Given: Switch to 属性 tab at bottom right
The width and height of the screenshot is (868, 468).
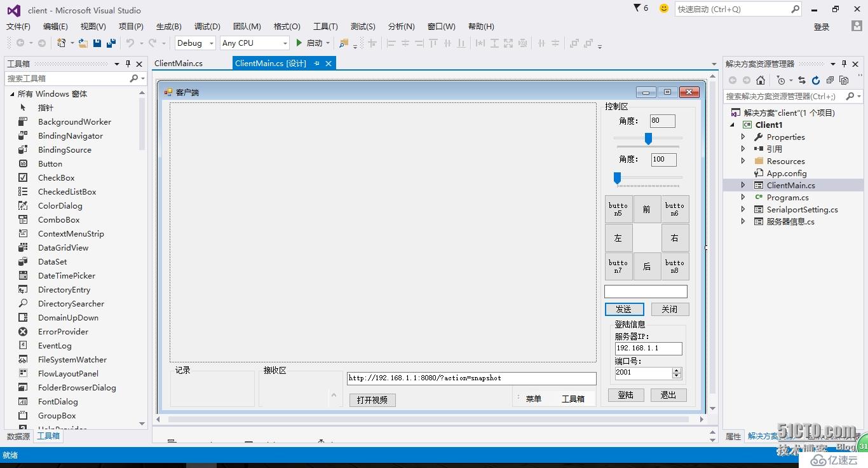Looking at the screenshot, I should click(733, 436).
